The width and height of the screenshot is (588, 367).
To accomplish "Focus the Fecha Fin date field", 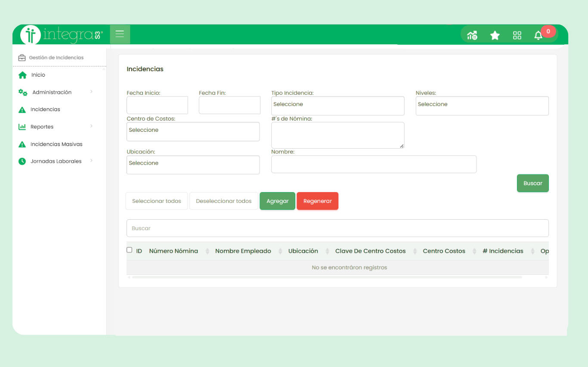I will (229, 105).
